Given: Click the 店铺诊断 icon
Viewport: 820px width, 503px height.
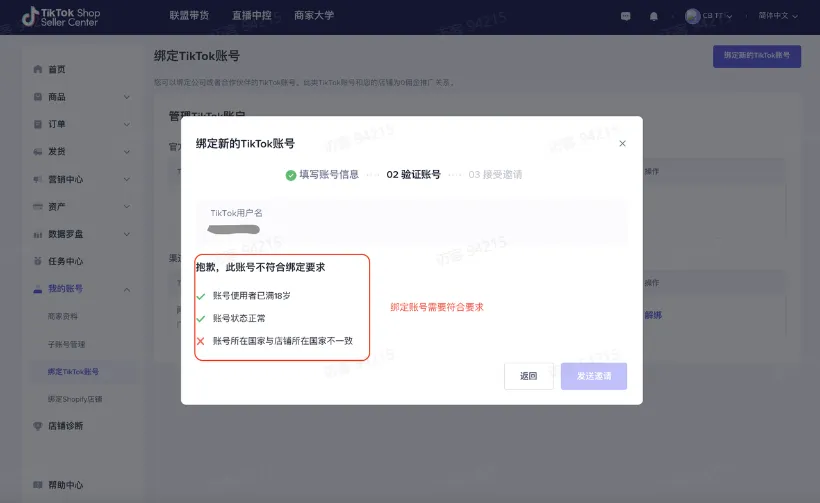Looking at the screenshot, I should coord(38,426).
